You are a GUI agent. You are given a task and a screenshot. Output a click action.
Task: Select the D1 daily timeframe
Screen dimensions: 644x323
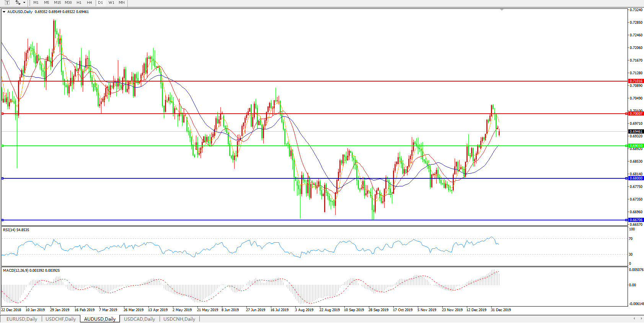tap(100, 3)
